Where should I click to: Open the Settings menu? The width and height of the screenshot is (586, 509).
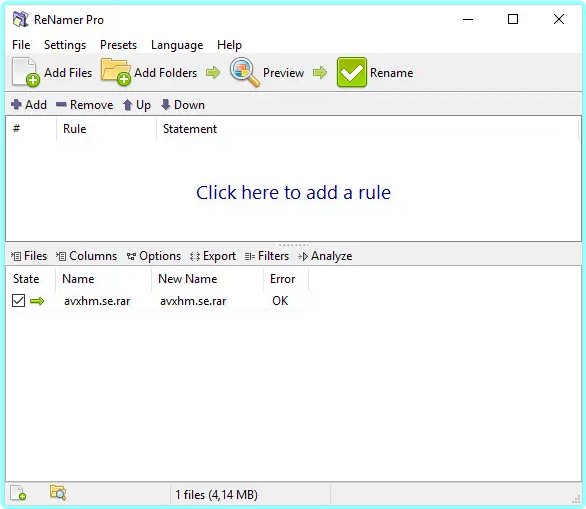pyautogui.click(x=65, y=45)
